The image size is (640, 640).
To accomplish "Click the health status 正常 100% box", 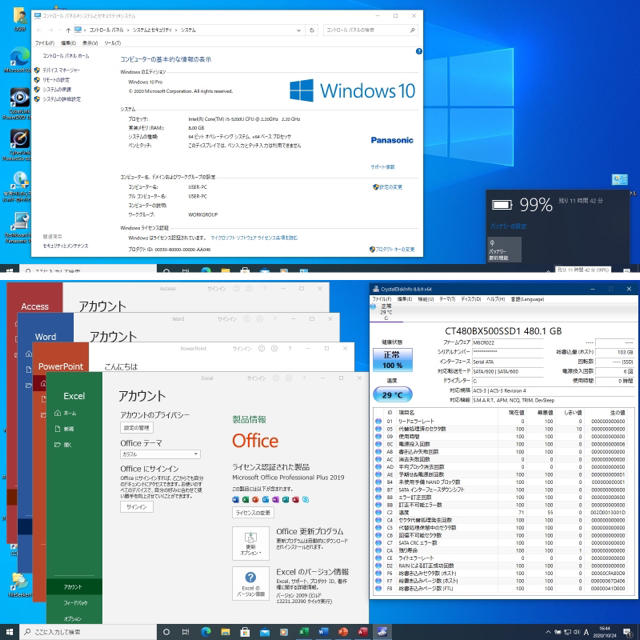I will pos(393,360).
